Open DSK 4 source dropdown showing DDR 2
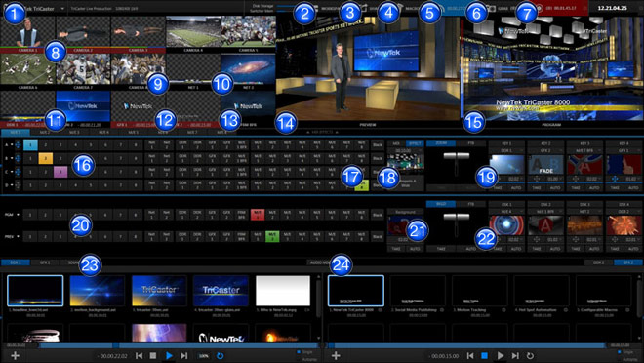The image size is (644, 363). (x=624, y=212)
